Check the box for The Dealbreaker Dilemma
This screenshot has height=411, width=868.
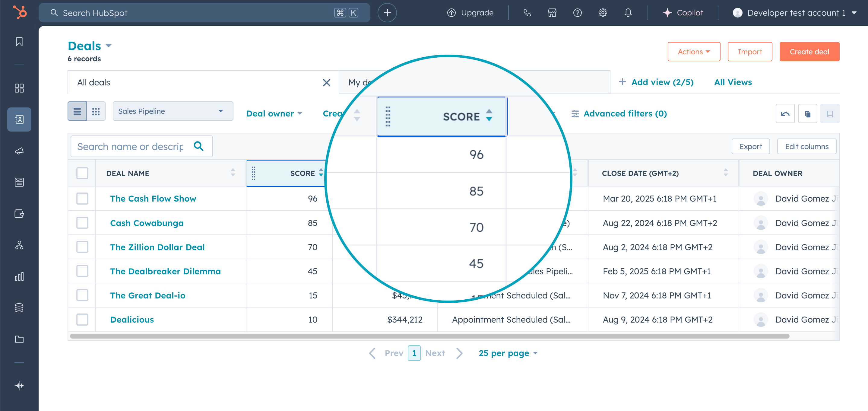click(x=82, y=271)
